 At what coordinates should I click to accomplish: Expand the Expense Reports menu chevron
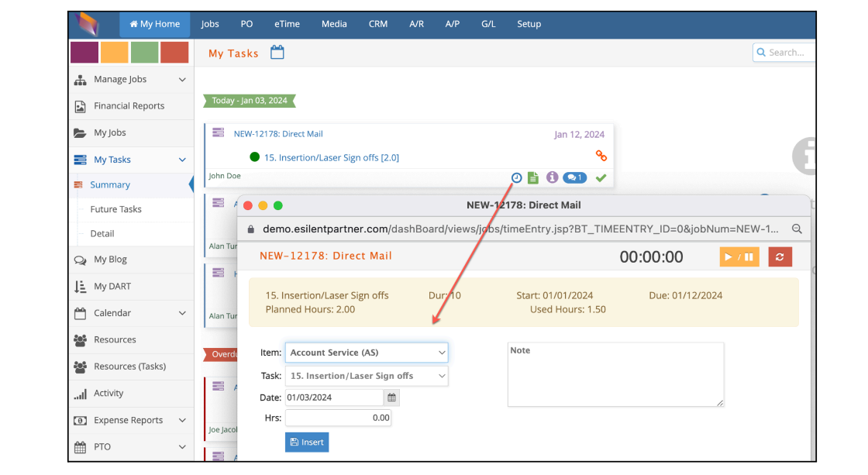pyautogui.click(x=182, y=421)
